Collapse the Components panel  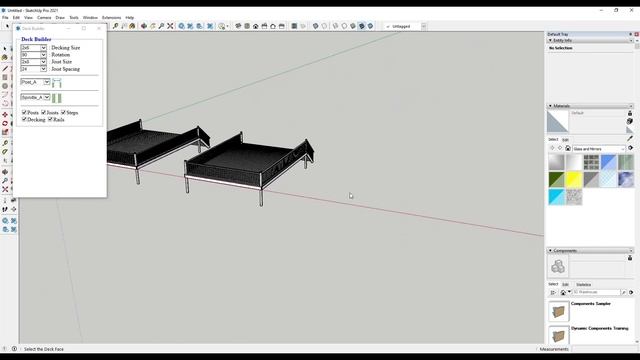click(x=550, y=250)
